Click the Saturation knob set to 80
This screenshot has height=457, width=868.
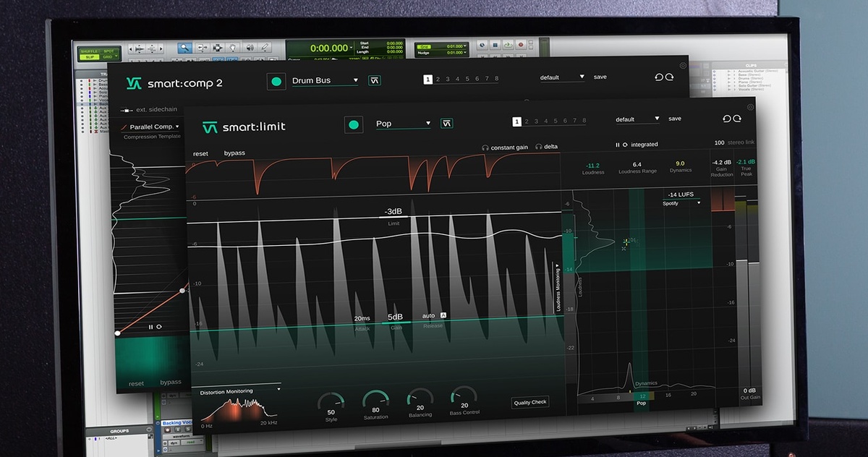(375, 402)
